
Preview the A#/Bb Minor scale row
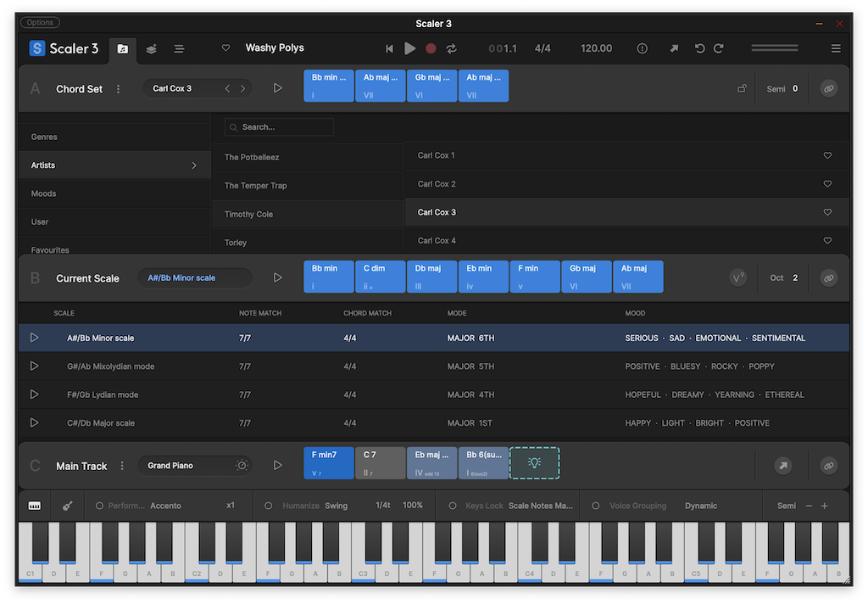(x=34, y=338)
